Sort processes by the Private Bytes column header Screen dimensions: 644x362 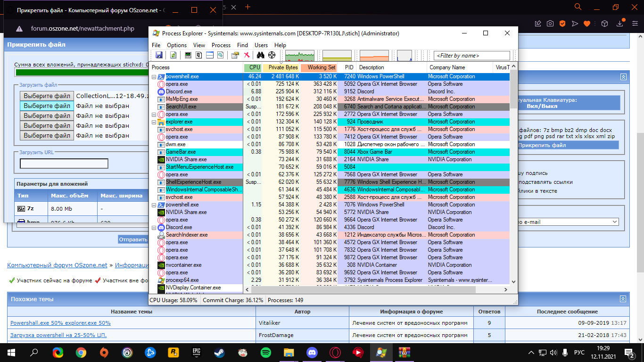pyautogui.click(x=281, y=67)
